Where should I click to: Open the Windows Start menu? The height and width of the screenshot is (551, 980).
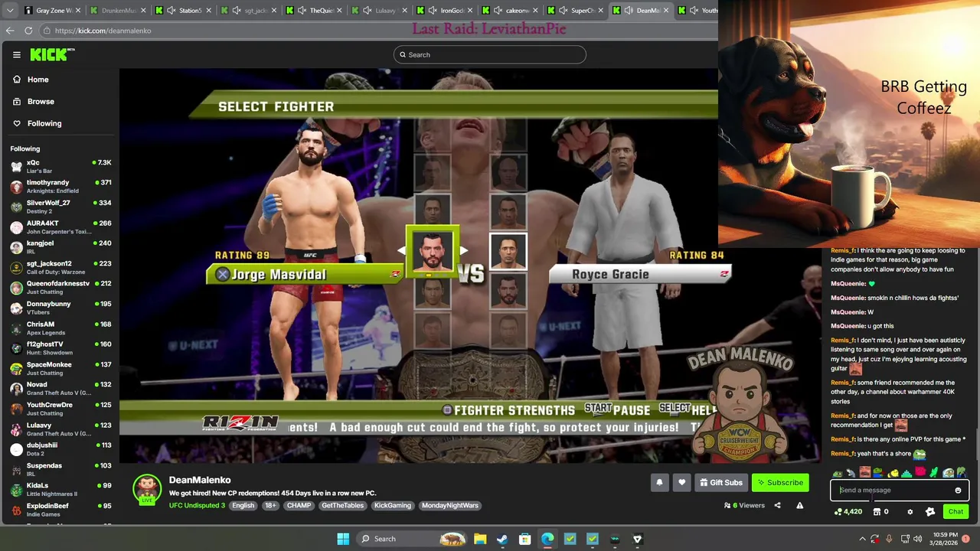click(343, 539)
